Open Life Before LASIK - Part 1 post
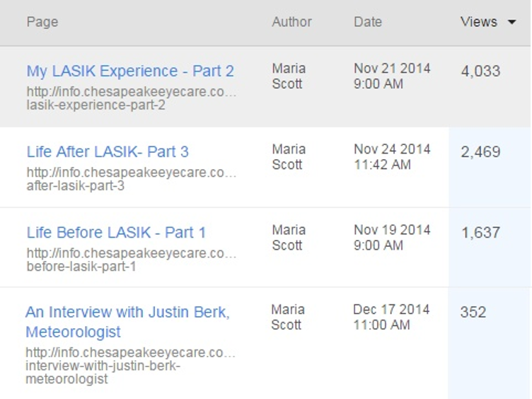Screen dimensions: 532x399 (116, 233)
